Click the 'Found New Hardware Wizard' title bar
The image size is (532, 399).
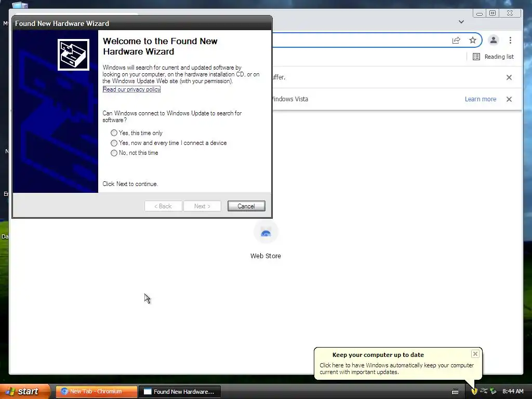pyautogui.click(x=142, y=23)
